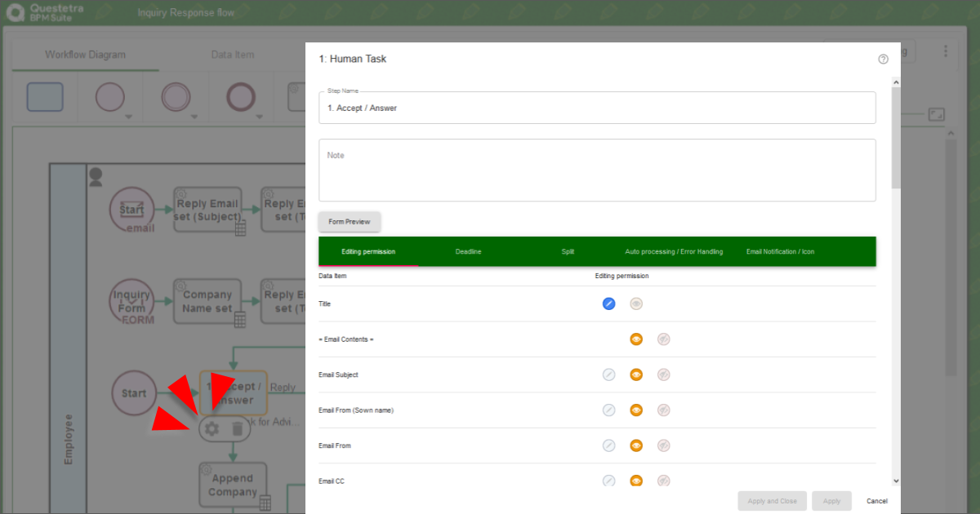Open Auto processing / Error Handling tab

(674, 251)
